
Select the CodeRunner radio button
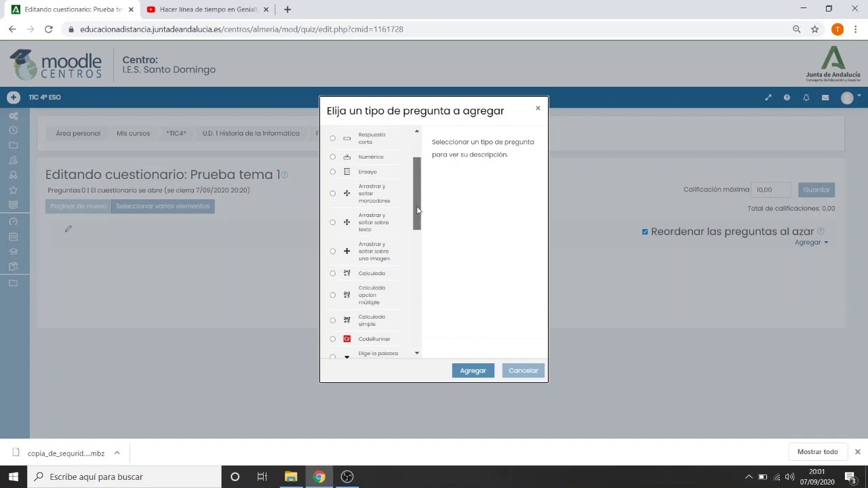[x=332, y=339]
